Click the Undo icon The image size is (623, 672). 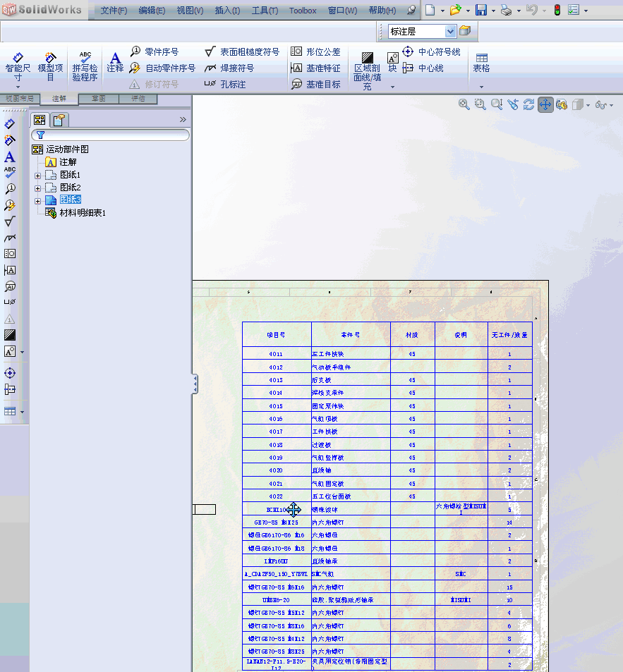pyautogui.click(x=532, y=10)
